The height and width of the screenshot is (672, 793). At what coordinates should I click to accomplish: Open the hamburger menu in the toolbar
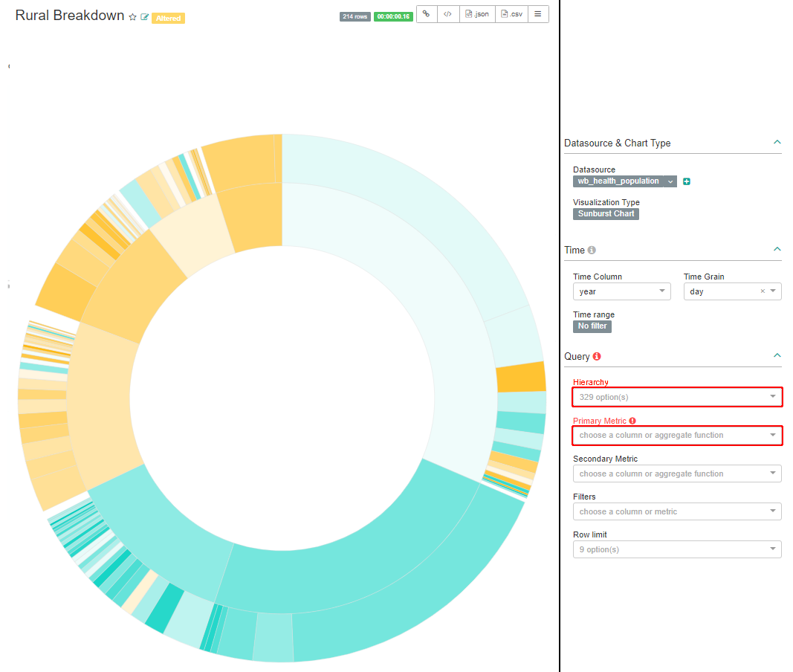click(538, 14)
